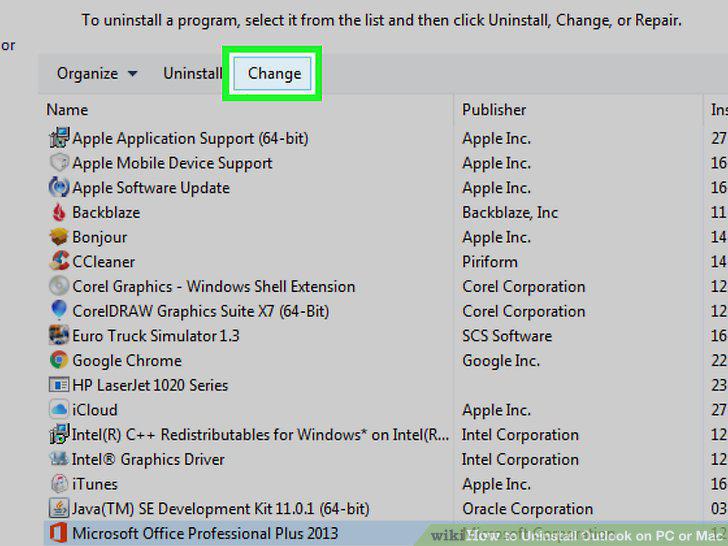Select the iCloud program entry
Screen dimensions: 728x546
click(95, 410)
